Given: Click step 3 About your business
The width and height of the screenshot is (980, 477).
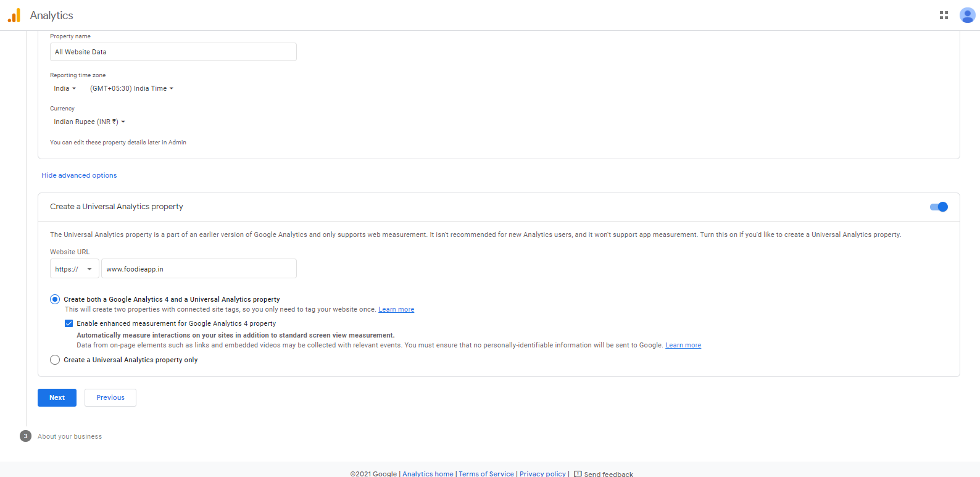Looking at the screenshot, I should tap(60, 436).
